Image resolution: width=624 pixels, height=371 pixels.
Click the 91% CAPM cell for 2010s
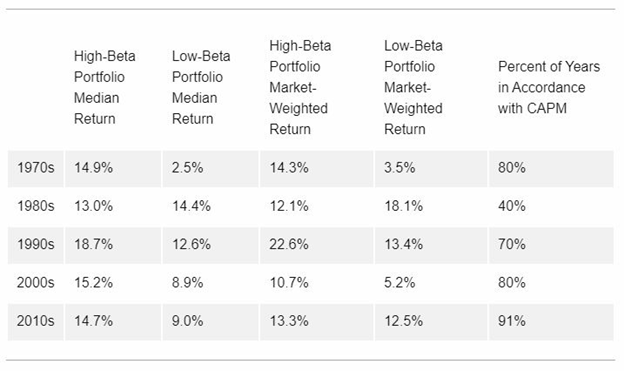coord(512,321)
